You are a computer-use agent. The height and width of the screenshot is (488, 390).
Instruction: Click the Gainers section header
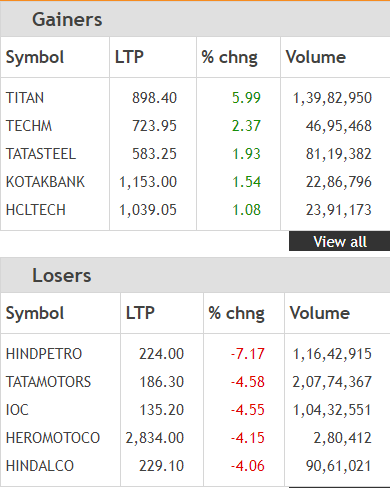[67, 19]
